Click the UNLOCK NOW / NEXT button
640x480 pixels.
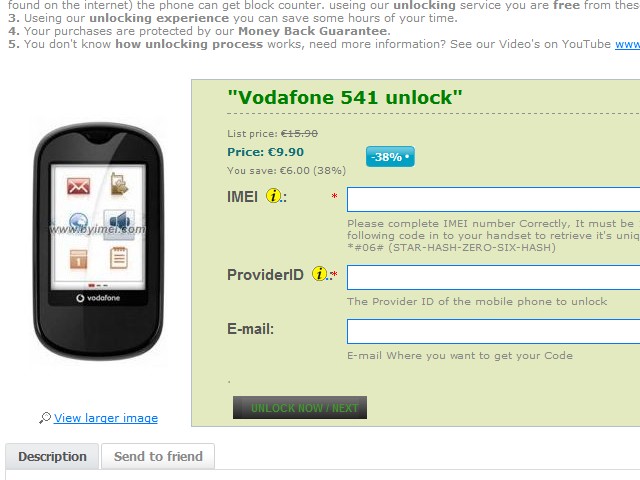(300, 407)
